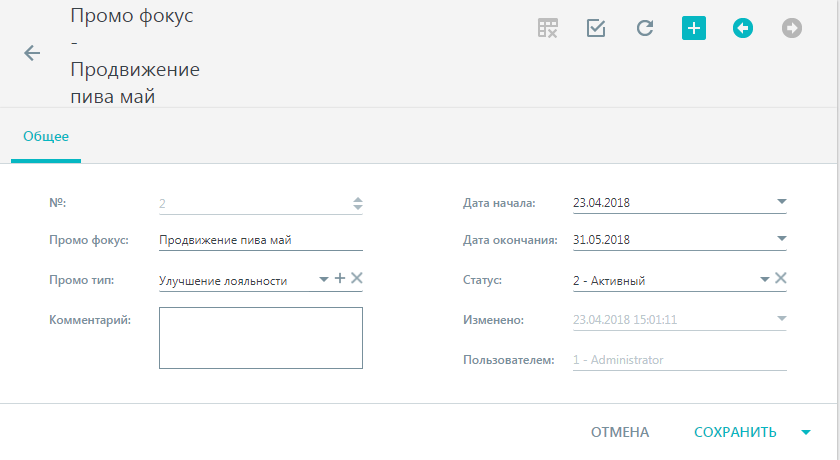Viewport: 840px width, 460px height.
Task: Open the Дата окончания date dropdown
Action: click(782, 239)
